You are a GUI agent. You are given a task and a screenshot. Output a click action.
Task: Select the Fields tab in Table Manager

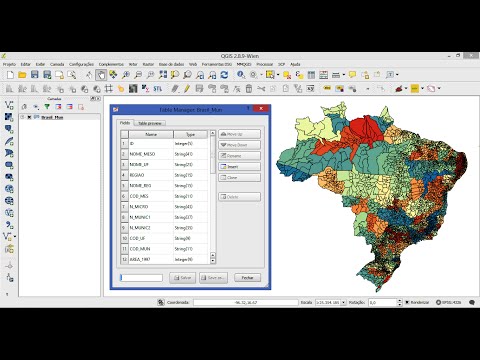pos(125,123)
